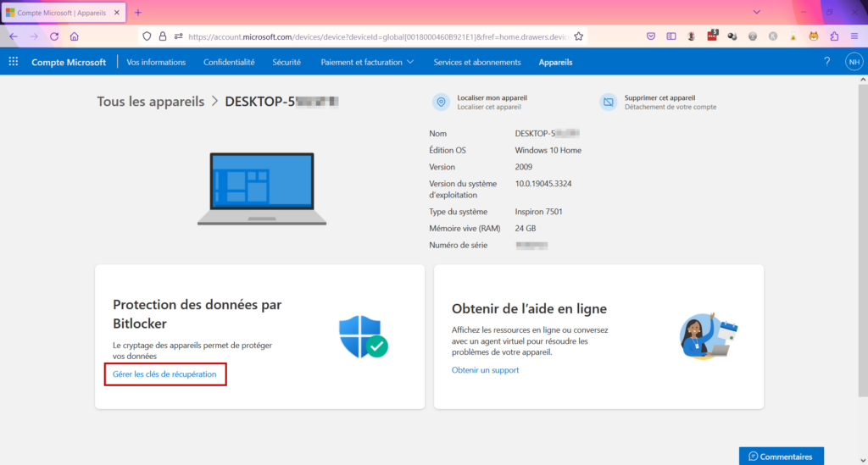The image size is (868, 465).
Task: Click the 24 GB RAM value
Action: [526, 229]
